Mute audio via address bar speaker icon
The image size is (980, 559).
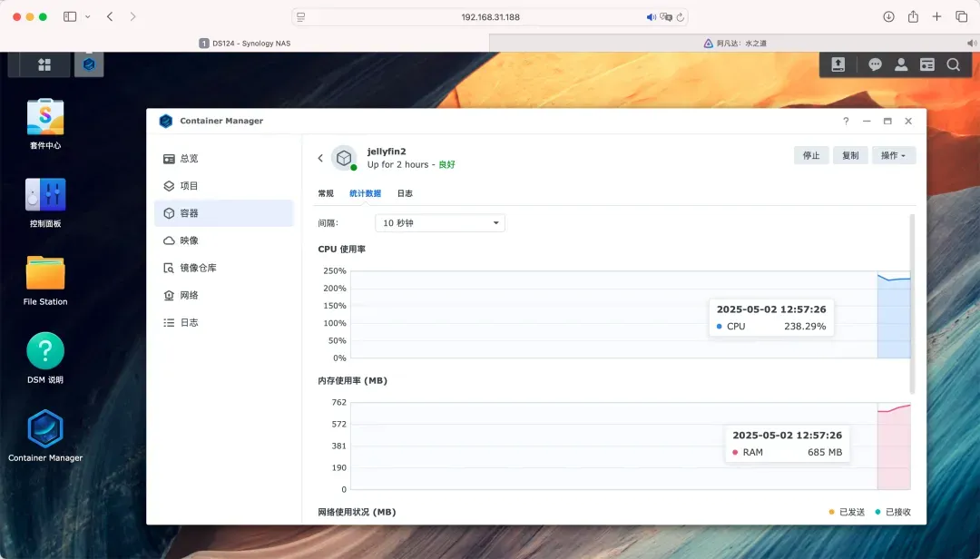tap(651, 17)
